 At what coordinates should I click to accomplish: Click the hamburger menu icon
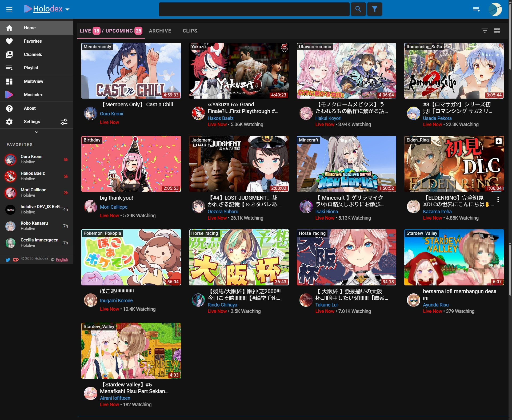click(9, 9)
